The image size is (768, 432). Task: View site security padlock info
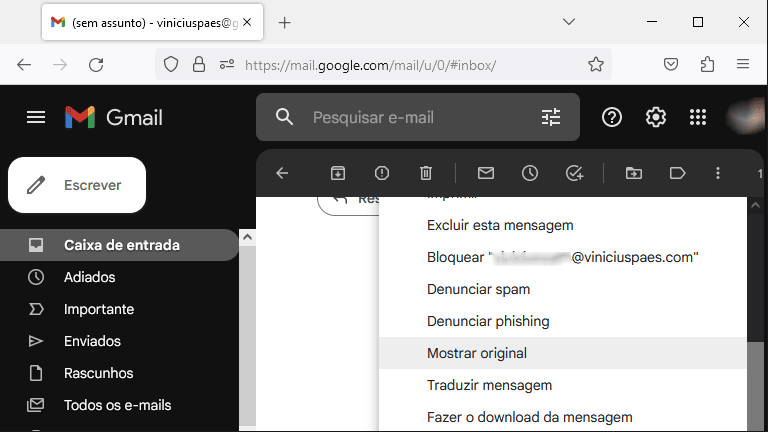click(x=199, y=64)
